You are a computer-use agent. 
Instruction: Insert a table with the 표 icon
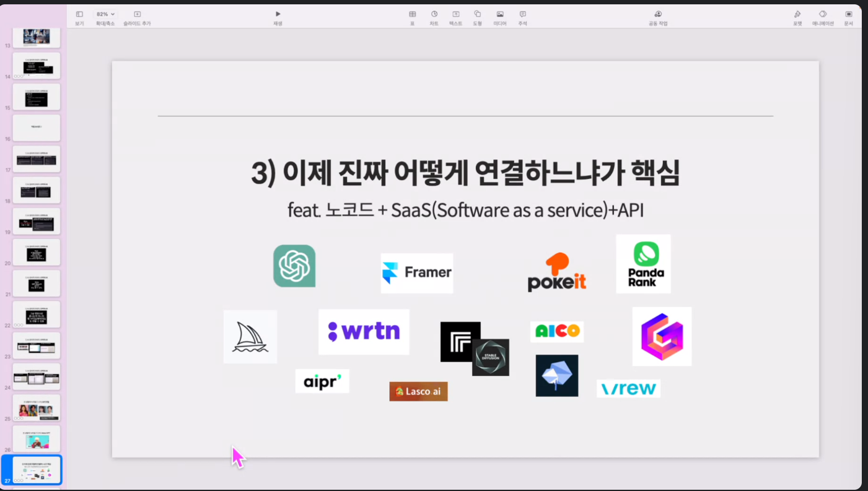click(x=412, y=14)
